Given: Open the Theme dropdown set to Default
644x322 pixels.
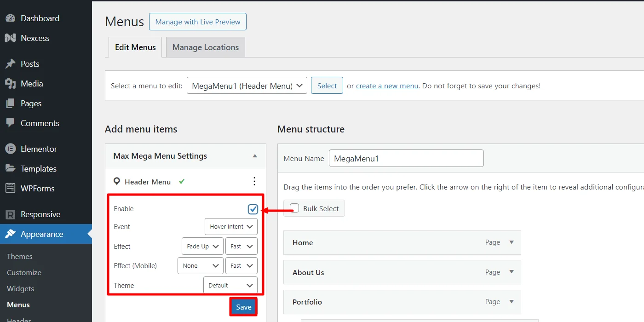Looking at the screenshot, I should tap(230, 285).
